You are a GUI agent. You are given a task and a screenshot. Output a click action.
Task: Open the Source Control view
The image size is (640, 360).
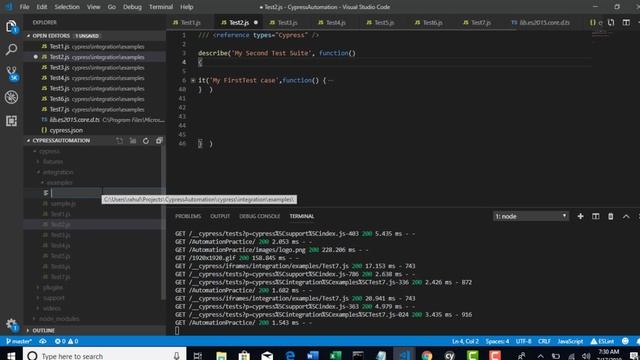click(x=11, y=73)
